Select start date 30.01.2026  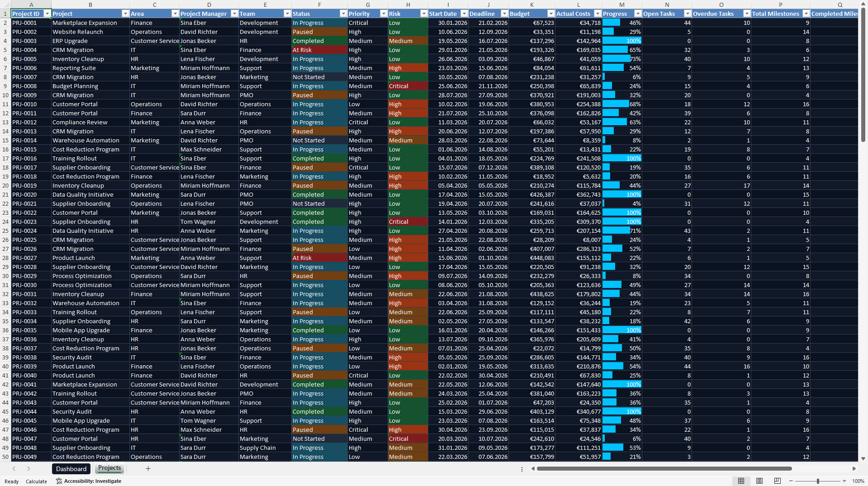click(x=448, y=23)
